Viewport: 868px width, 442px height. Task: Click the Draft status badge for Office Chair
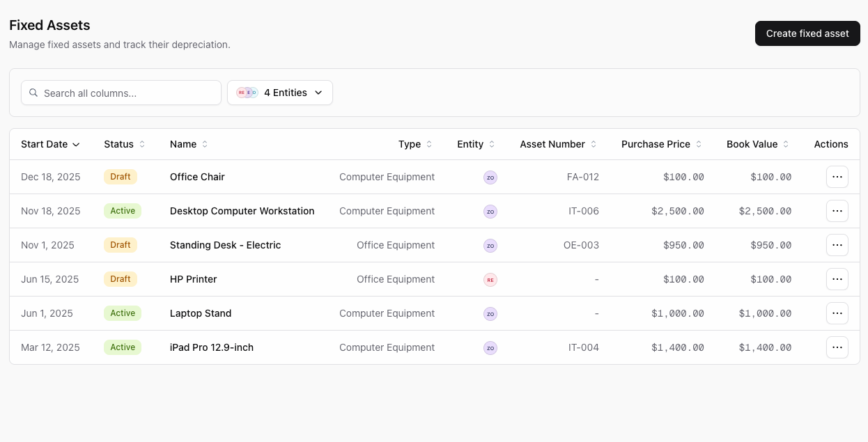click(121, 177)
